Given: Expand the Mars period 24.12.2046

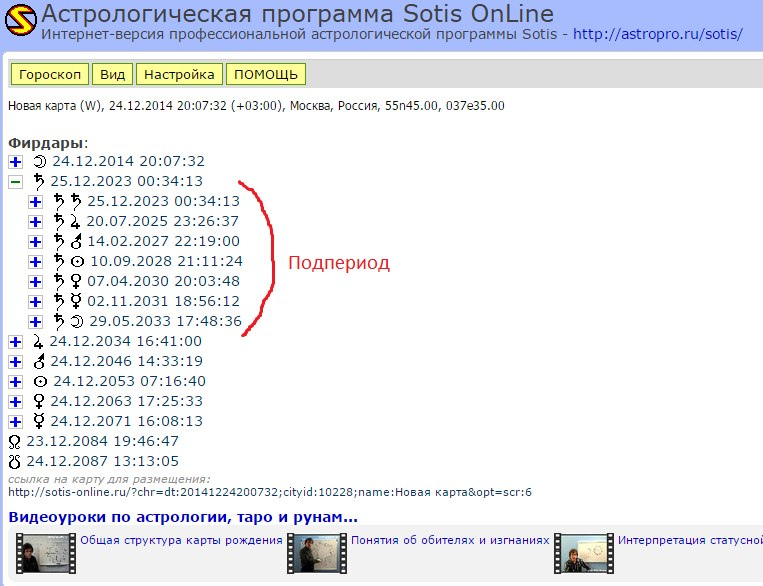Looking at the screenshot, I should point(16,362).
